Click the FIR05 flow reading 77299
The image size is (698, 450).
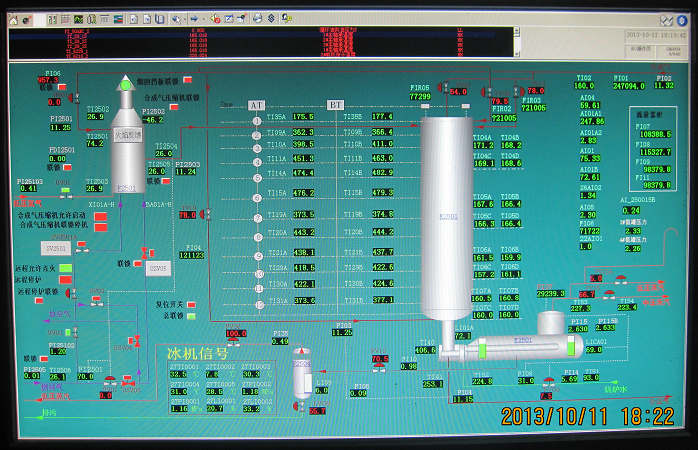419,97
